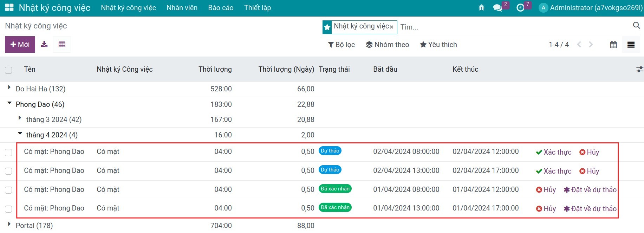644x233 pixels.
Task: Open optional columns settings icon
Action: (640, 69)
